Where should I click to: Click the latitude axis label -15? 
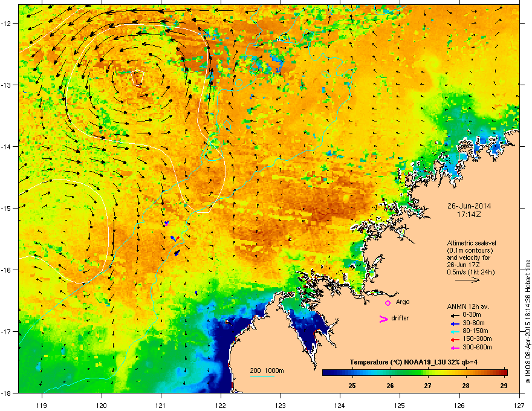click(x=6, y=208)
